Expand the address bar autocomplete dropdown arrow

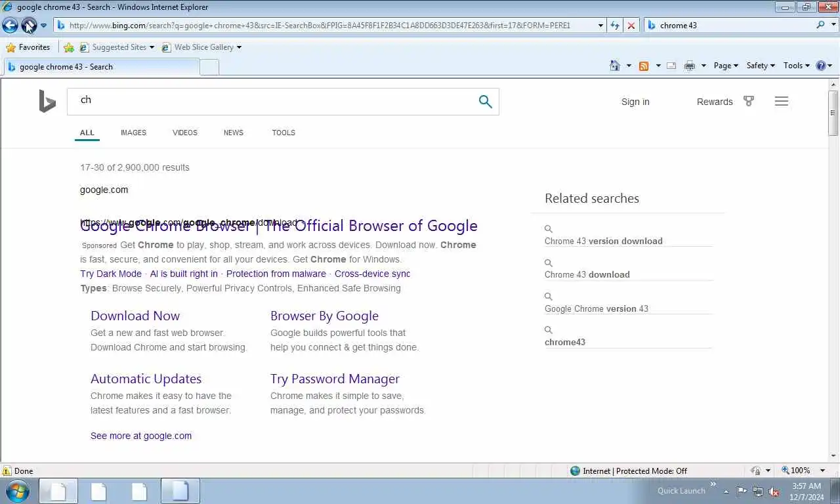[x=600, y=26]
